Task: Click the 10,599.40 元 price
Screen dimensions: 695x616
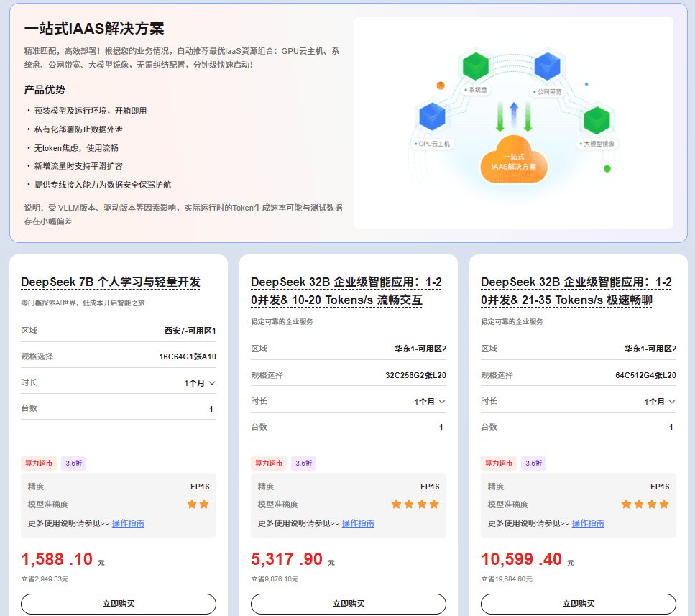Action: (x=528, y=559)
